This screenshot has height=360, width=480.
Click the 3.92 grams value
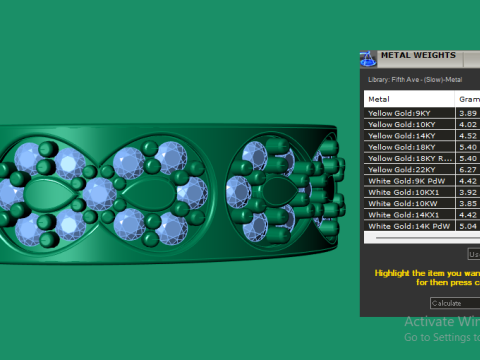[x=468, y=193]
